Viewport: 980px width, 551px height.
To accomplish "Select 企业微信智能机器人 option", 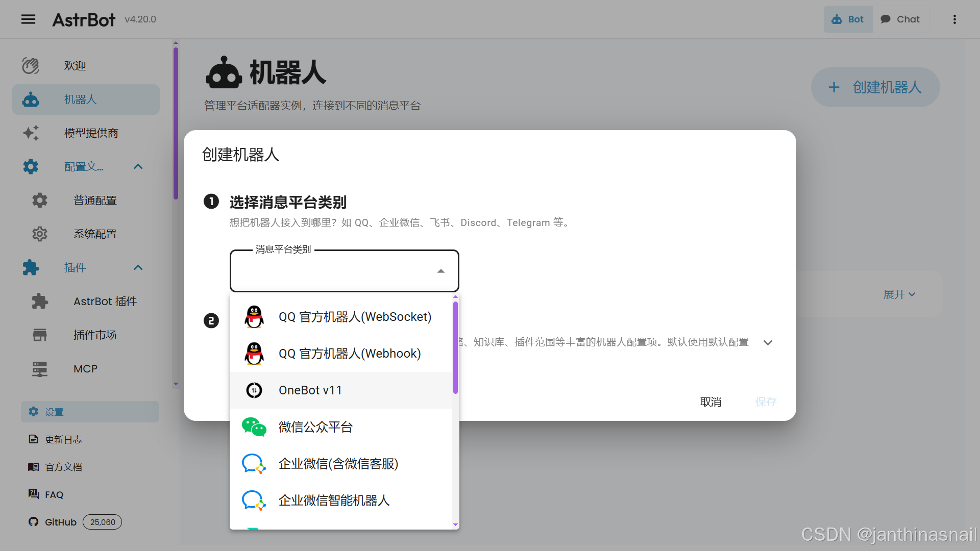I will click(x=341, y=500).
